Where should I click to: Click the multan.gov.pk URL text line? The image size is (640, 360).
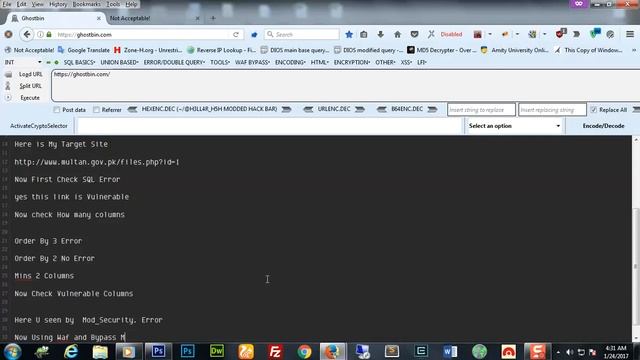(x=97, y=162)
